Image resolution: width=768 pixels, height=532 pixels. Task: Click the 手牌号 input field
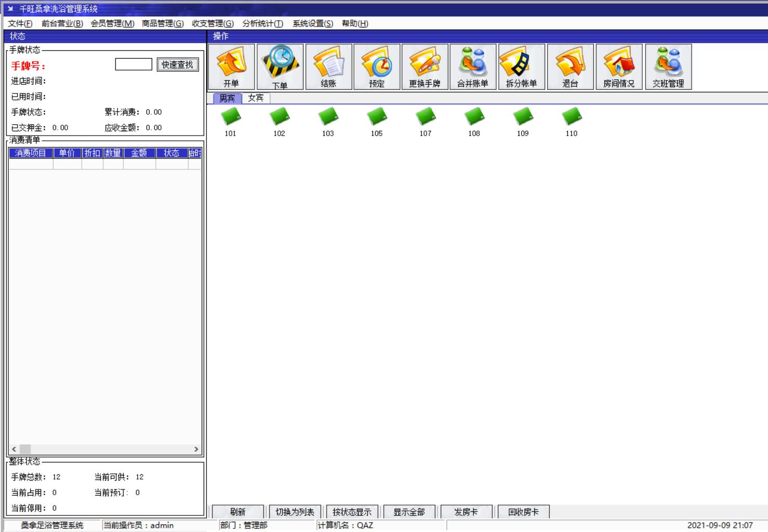[134, 64]
